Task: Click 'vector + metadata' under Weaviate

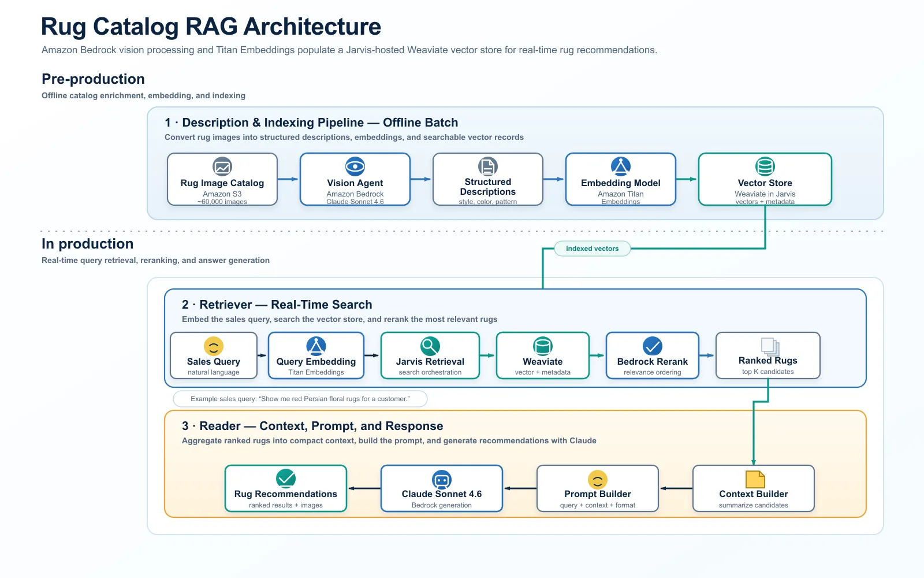Action: click(x=543, y=372)
